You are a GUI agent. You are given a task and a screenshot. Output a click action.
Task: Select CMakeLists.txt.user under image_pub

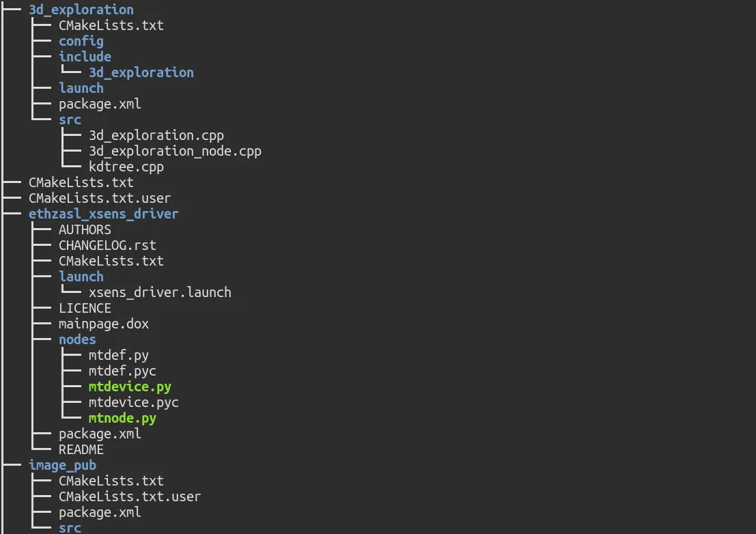(130, 496)
